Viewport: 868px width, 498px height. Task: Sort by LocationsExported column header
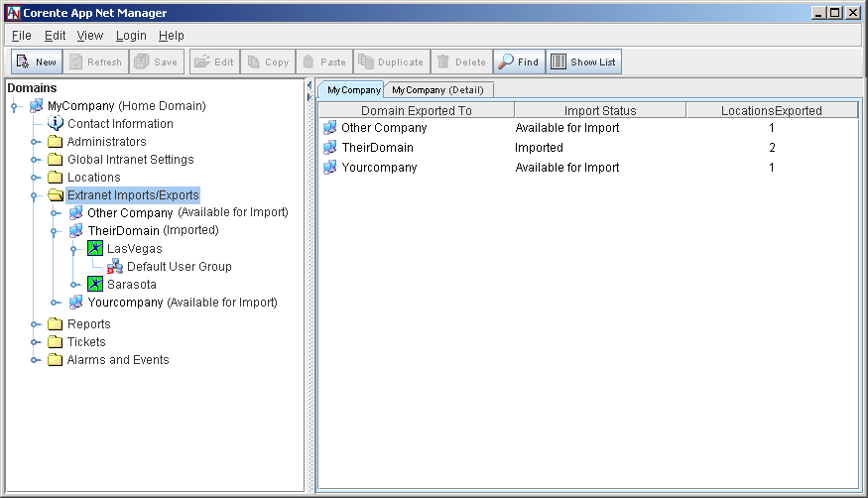point(772,110)
